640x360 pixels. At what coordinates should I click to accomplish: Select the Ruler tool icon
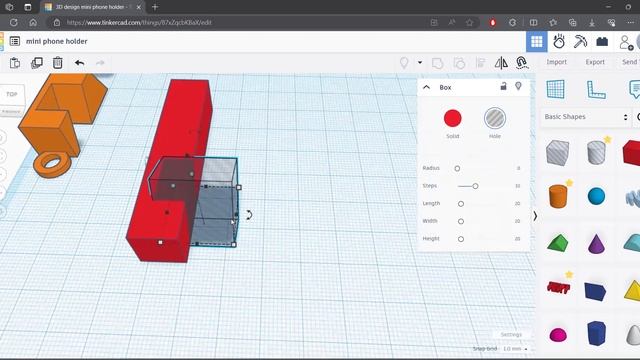[596, 90]
